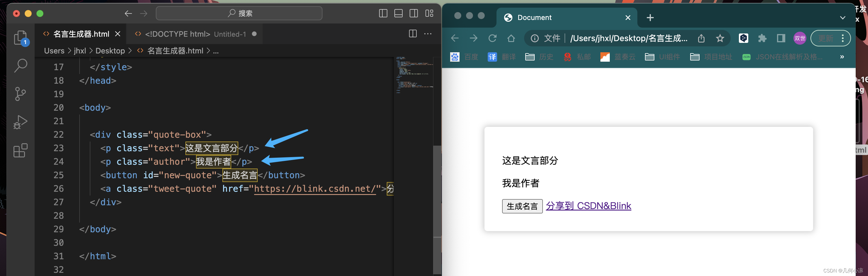
Task: Click the browser address bar URL
Action: (x=629, y=38)
